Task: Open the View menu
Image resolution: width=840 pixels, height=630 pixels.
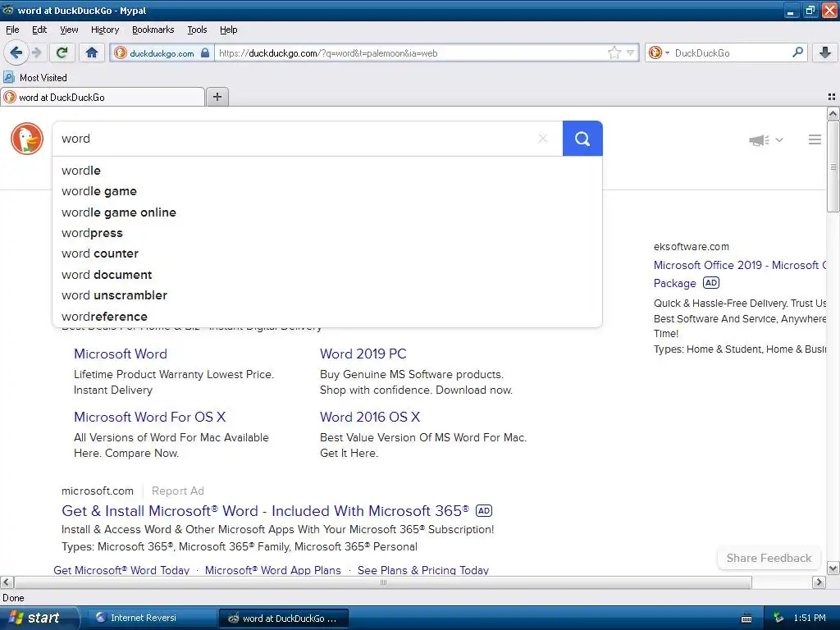Action: click(69, 30)
